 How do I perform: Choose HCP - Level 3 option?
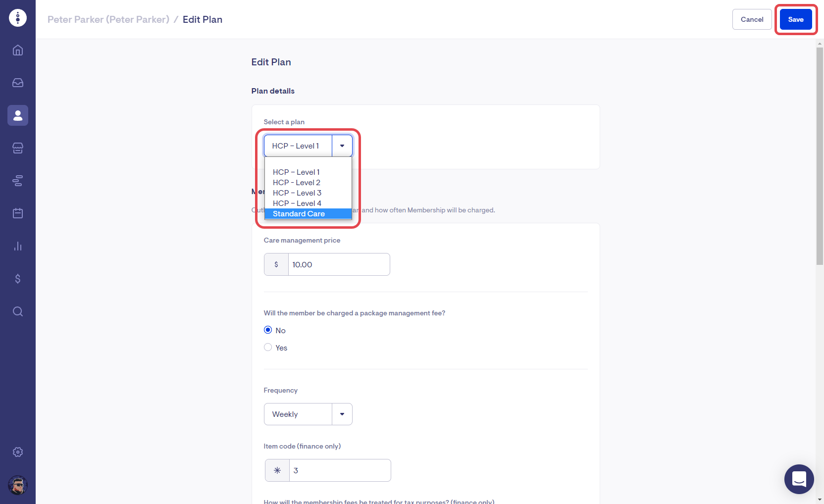click(297, 193)
